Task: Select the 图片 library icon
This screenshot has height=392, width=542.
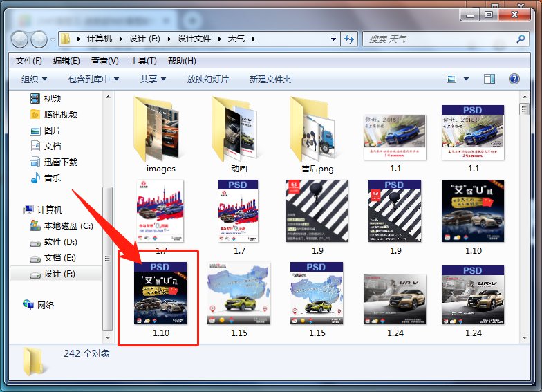Action: click(x=35, y=131)
